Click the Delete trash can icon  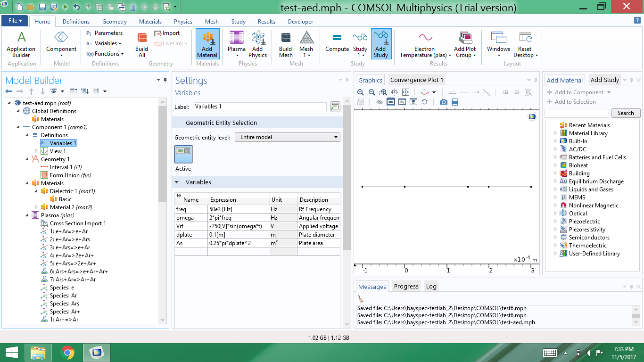(x=133, y=7)
